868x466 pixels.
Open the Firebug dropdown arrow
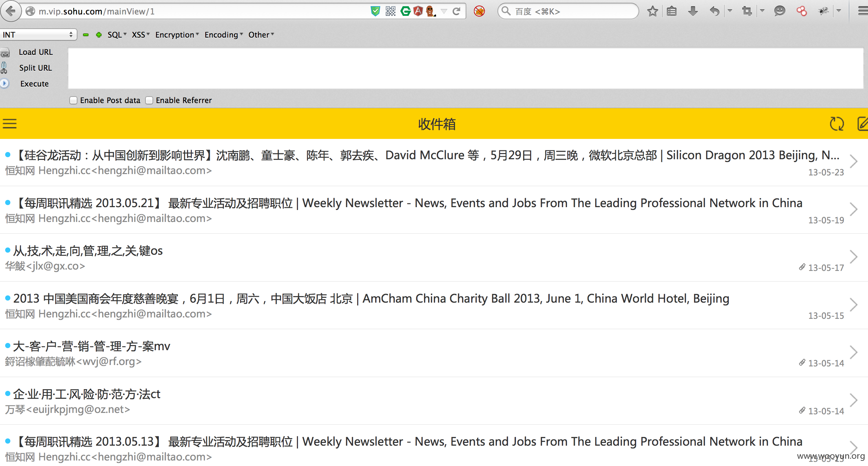839,11
